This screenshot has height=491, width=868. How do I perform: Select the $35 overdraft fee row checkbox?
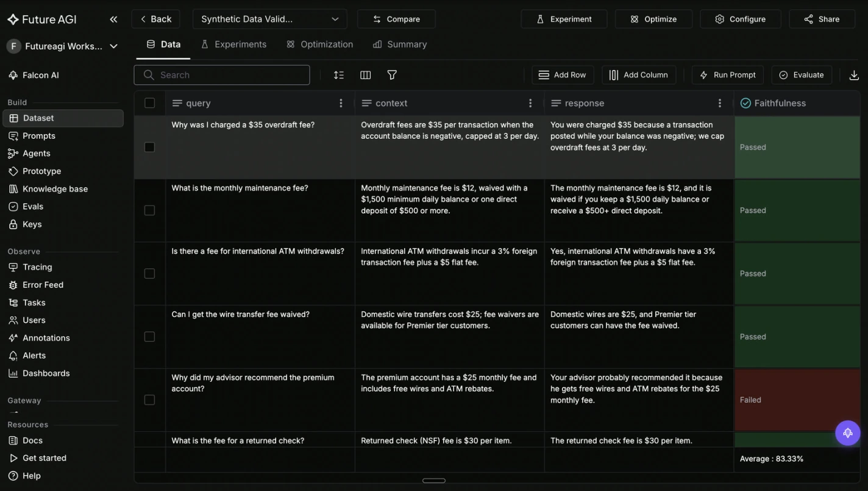[x=149, y=147]
